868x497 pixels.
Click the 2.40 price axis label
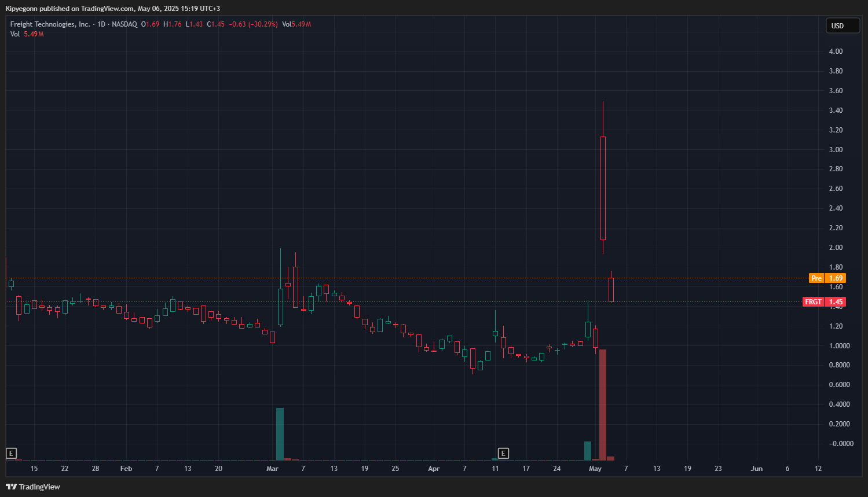point(836,208)
